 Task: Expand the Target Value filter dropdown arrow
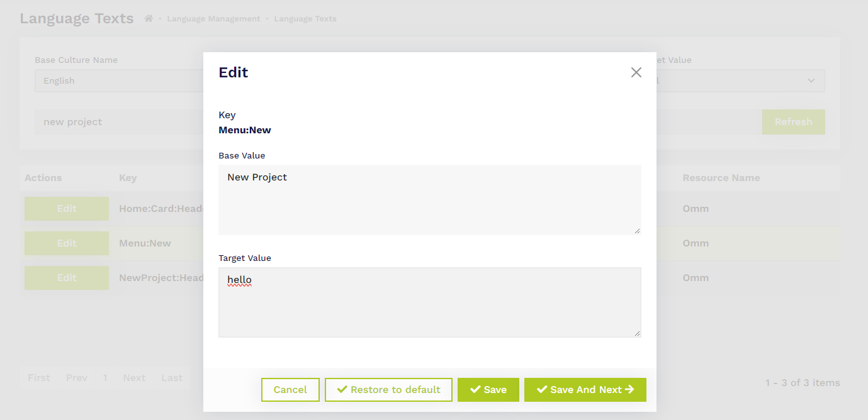tap(811, 81)
